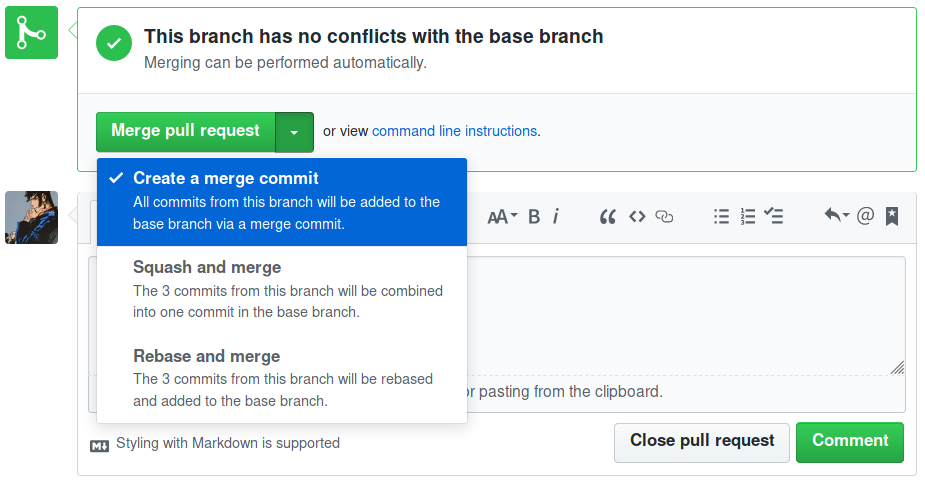925x485 pixels.
Task: Choose the Rebase and merge option
Action: click(282, 378)
